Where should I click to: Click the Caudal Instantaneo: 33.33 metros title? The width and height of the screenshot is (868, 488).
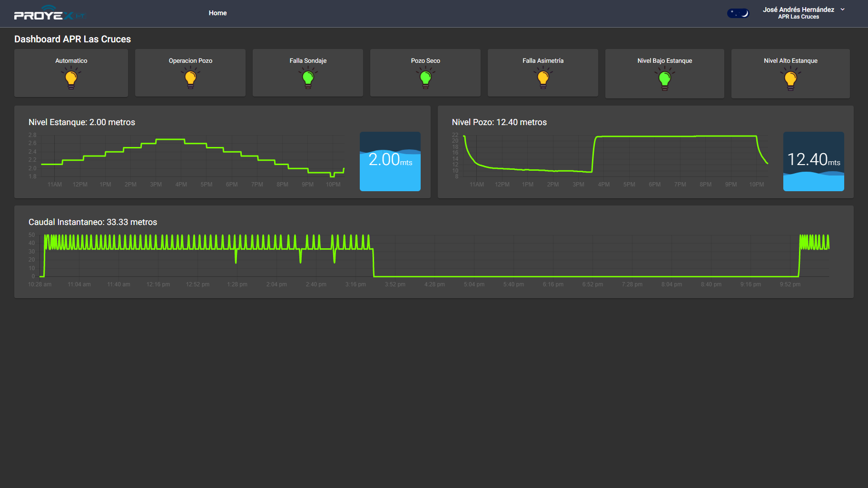tap(93, 222)
